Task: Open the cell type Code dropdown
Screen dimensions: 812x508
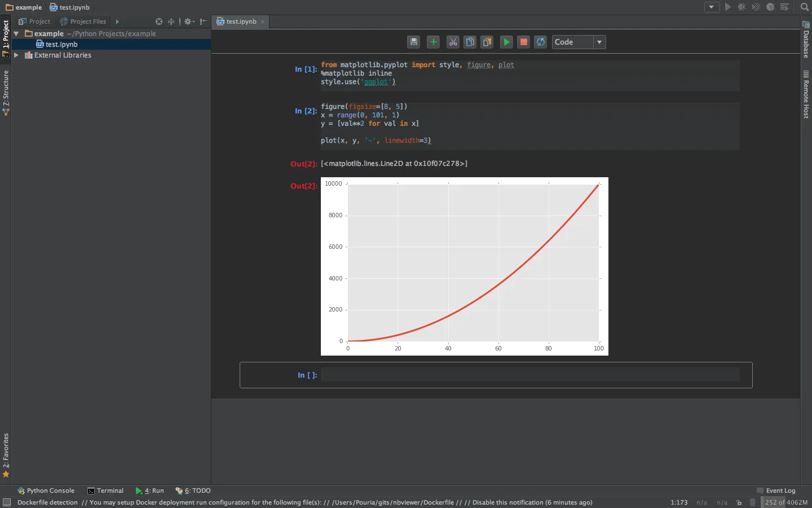Action: coord(579,42)
